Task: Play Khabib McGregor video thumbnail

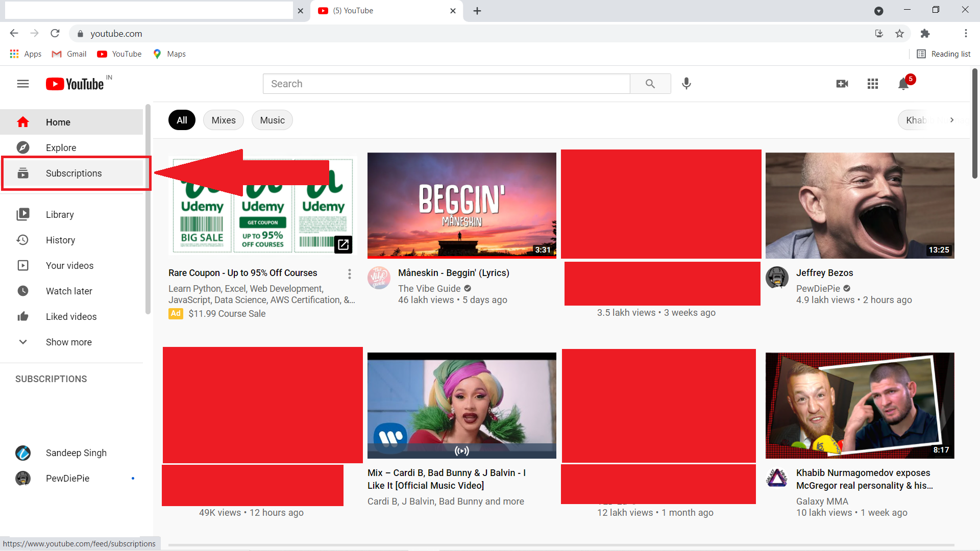Action: [860, 406]
